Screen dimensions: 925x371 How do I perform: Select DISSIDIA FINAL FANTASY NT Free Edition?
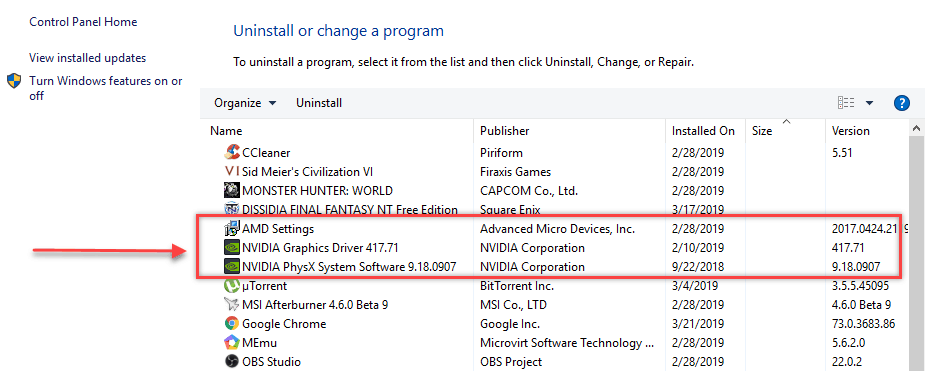[350, 209]
